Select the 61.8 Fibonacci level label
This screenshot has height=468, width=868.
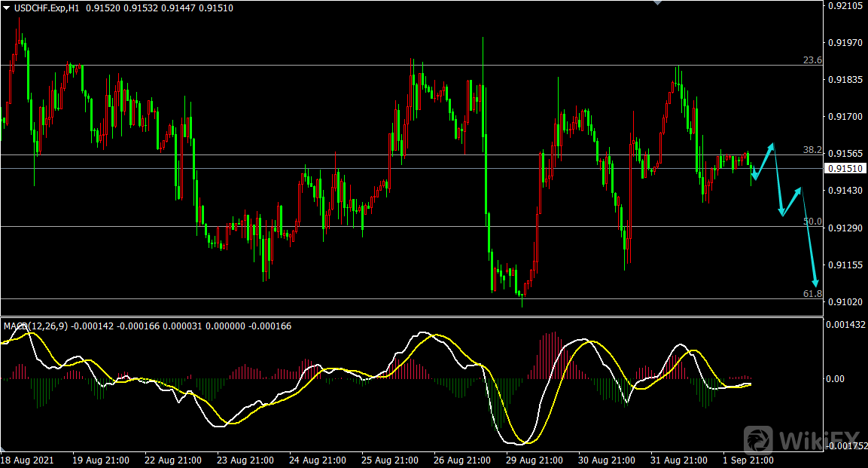pos(812,293)
